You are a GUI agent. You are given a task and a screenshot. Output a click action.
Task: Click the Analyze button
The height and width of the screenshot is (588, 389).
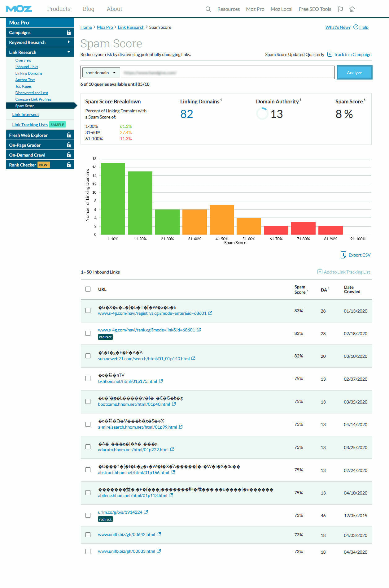click(354, 73)
